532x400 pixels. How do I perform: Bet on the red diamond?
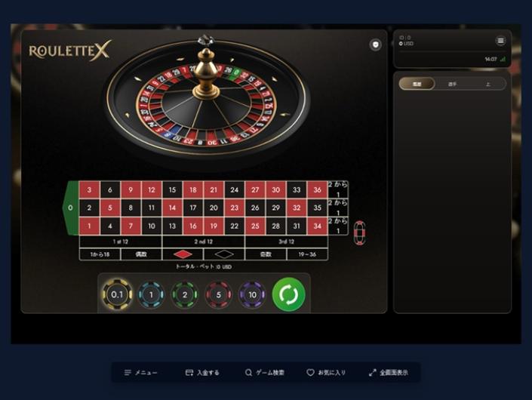[183, 254]
